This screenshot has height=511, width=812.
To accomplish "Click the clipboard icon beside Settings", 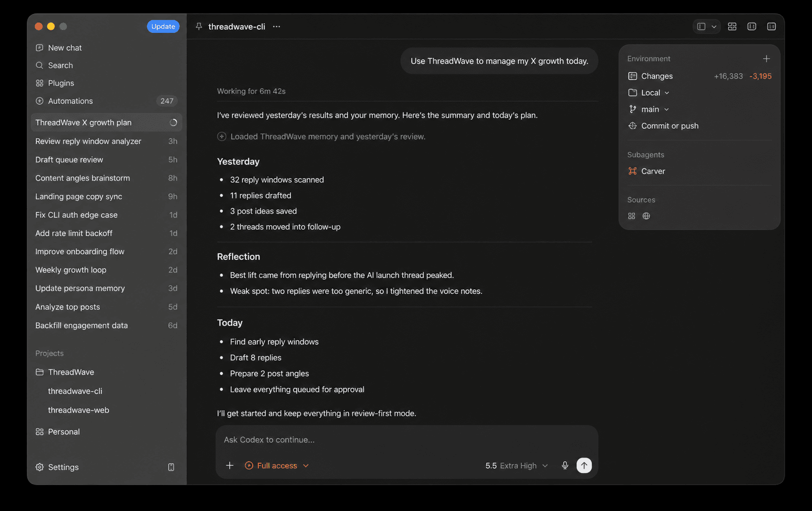I will click(x=171, y=467).
